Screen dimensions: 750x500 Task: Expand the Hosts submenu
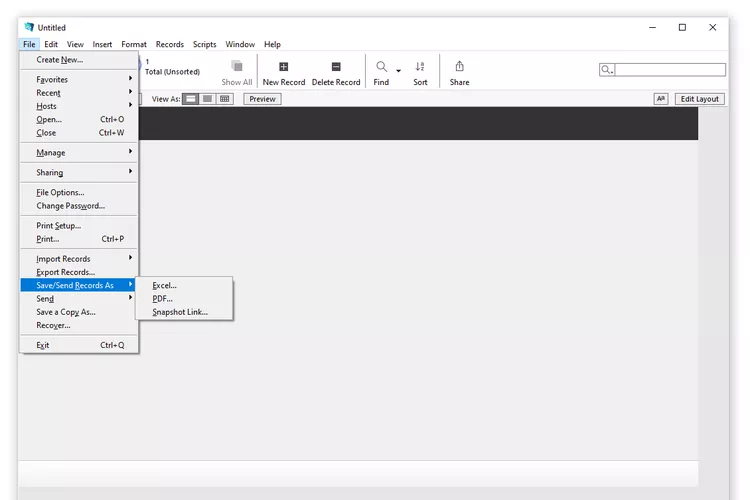click(79, 106)
